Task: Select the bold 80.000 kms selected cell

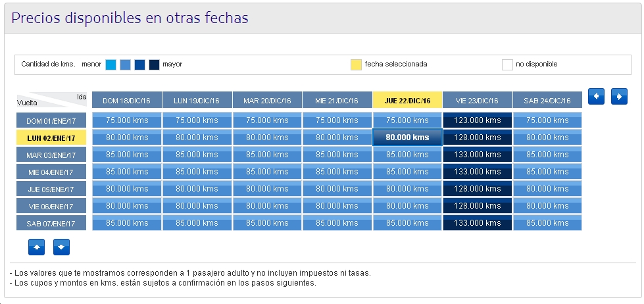Action: point(407,138)
